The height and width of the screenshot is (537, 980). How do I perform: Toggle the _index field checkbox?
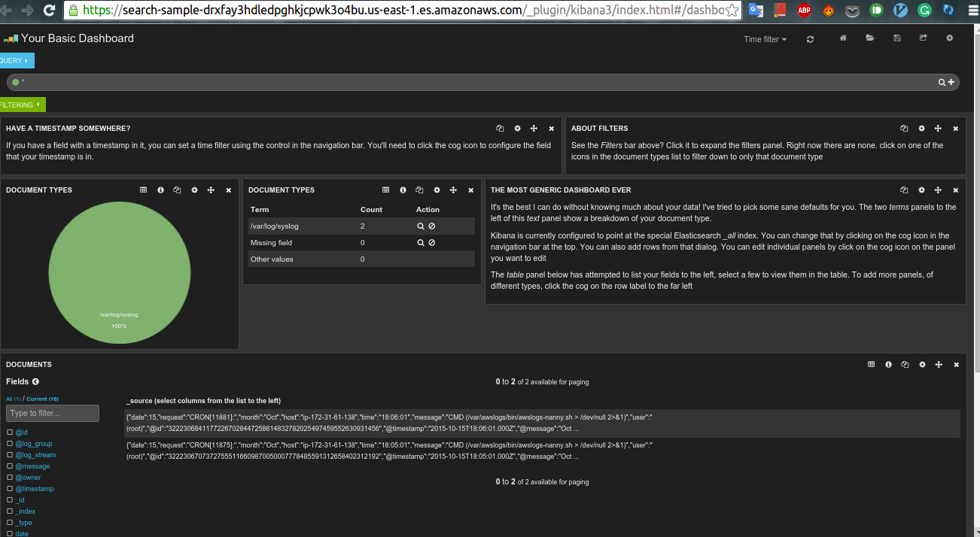10,511
